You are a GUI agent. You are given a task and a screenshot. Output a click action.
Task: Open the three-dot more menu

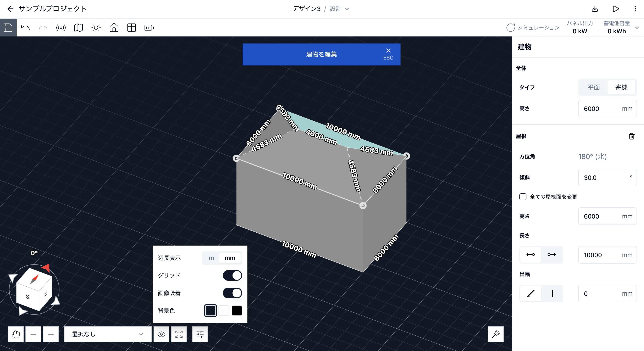(x=635, y=9)
